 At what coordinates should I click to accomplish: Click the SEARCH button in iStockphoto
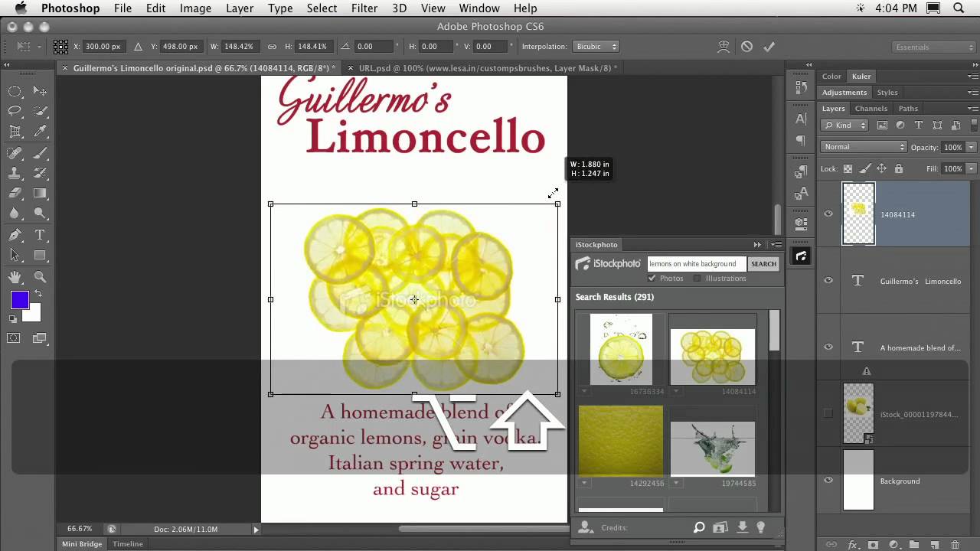(x=763, y=264)
